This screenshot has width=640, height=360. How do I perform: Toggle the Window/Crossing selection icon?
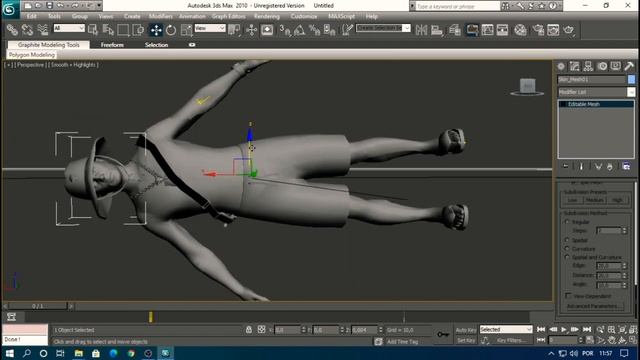tap(138, 30)
